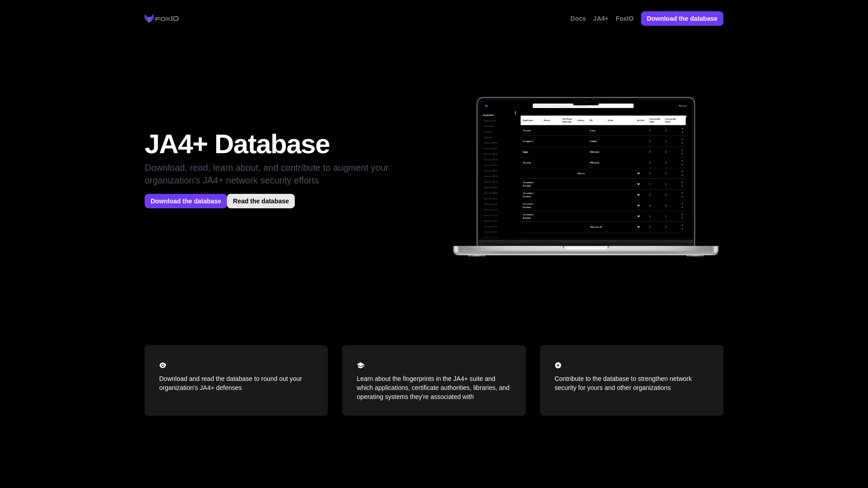The width and height of the screenshot is (868, 488).
Task: Click the laptop database preview image
Action: coord(585,177)
